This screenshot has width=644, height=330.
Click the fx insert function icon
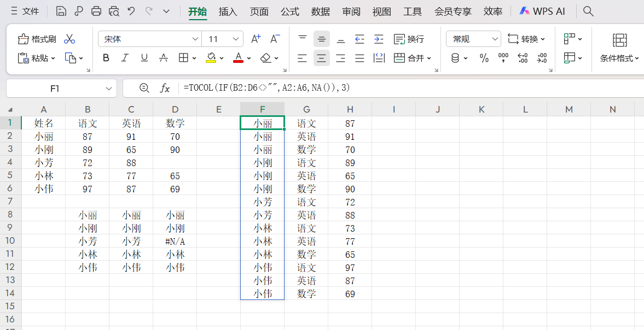pyautogui.click(x=165, y=88)
